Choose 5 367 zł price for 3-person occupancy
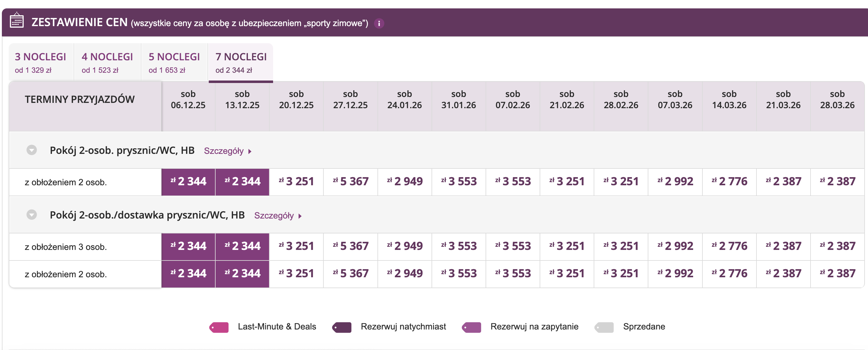 (x=350, y=246)
